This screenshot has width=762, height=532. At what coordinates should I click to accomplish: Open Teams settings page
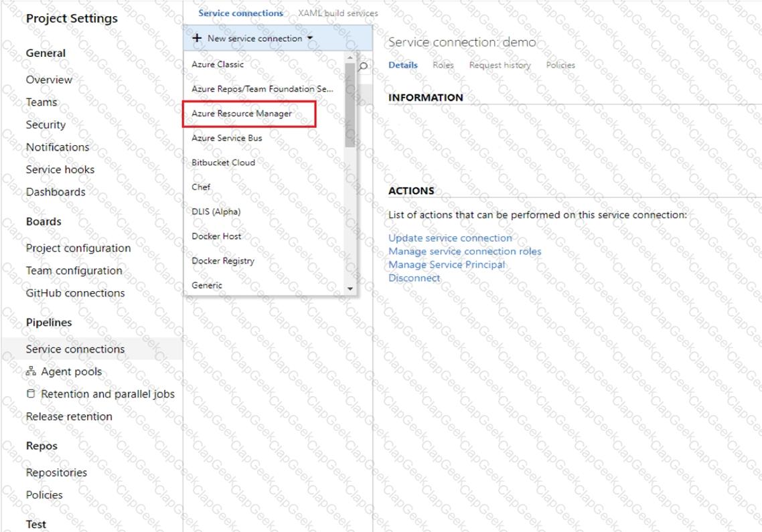point(42,102)
